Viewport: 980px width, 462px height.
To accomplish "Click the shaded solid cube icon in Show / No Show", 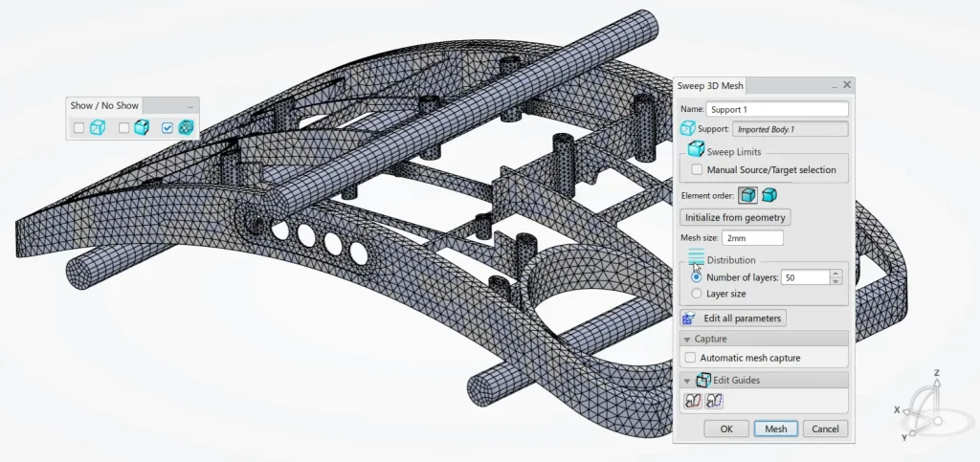I will coord(142,127).
